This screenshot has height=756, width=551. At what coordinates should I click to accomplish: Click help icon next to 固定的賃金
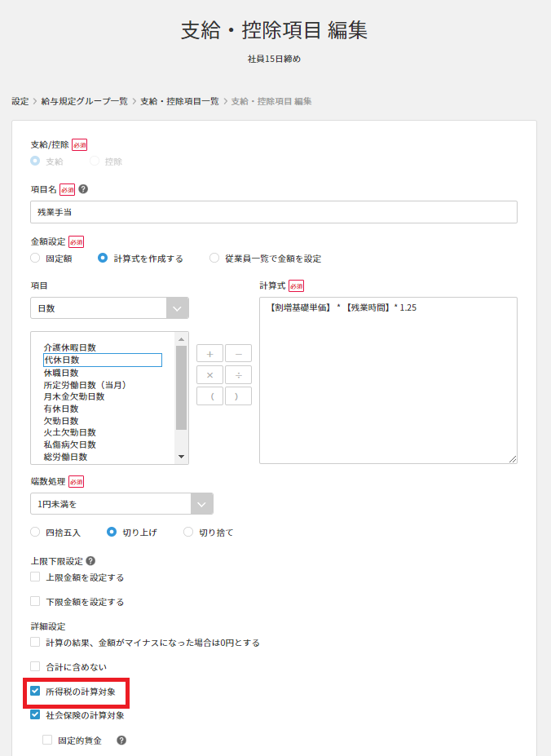(121, 740)
